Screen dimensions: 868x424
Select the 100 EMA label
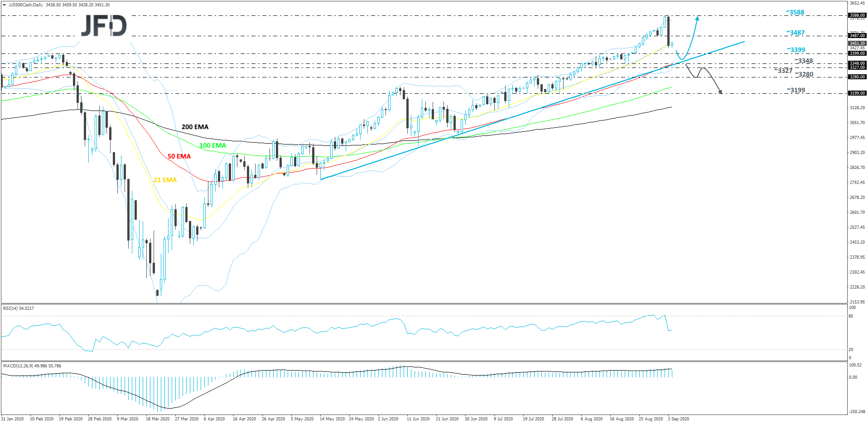pos(212,146)
